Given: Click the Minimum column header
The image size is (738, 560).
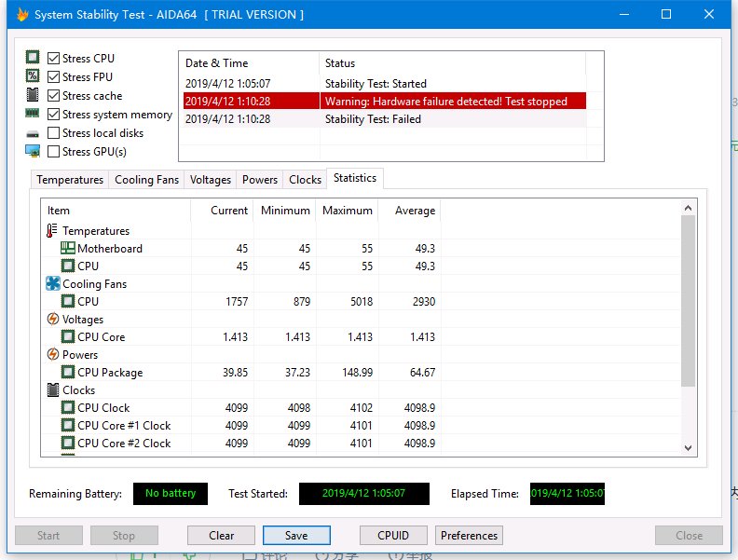Looking at the screenshot, I should tap(285, 211).
